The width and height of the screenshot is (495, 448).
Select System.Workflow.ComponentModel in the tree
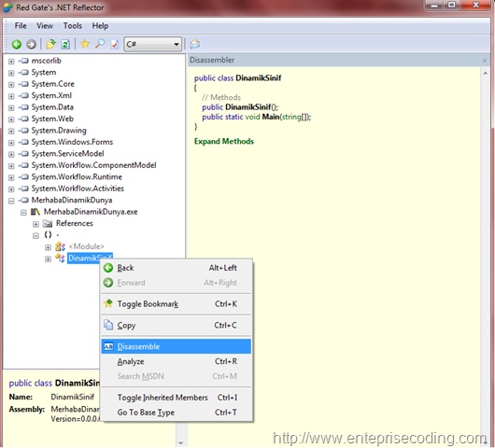(x=93, y=165)
